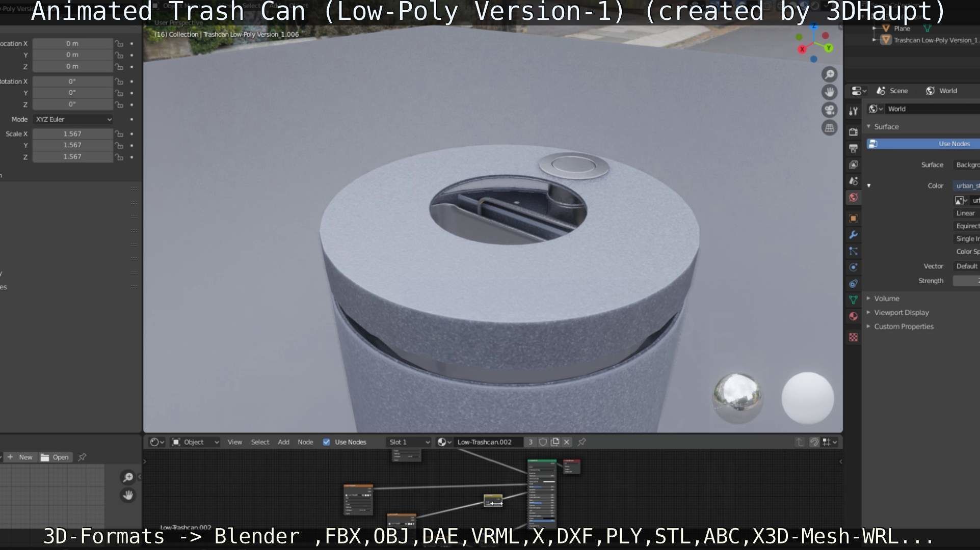Open the Object Constraints properties tab
The image size is (980, 550).
(x=853, y=284)
